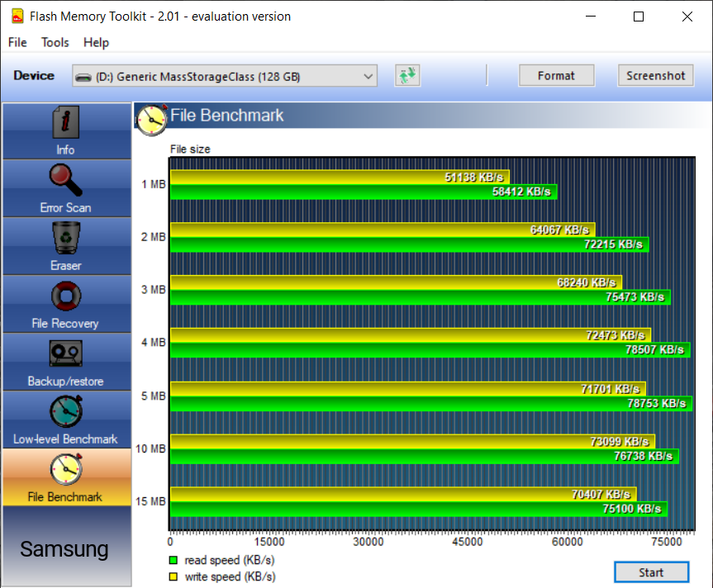This screenshot has width=713, height=588.
Task: Select the Backup/restore tape icon
Action: pos(66,353)
